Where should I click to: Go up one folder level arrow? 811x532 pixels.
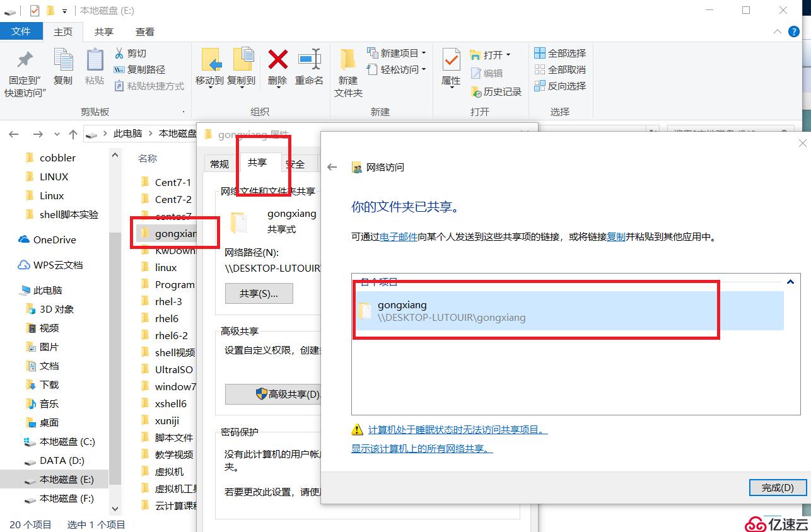73,134
